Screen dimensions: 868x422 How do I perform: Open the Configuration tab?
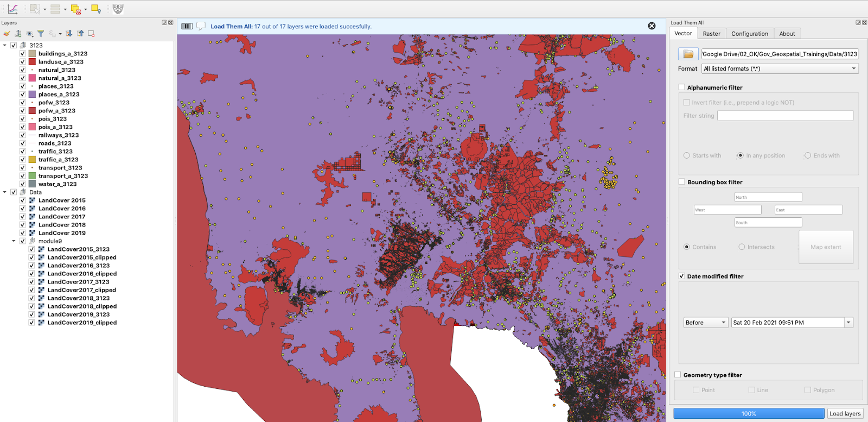click(x=749, y=34)
